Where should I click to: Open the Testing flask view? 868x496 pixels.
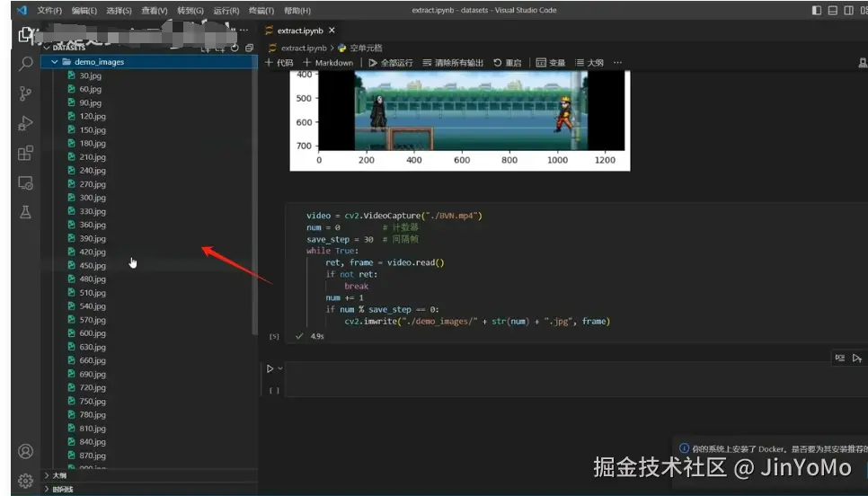(25, 212)
